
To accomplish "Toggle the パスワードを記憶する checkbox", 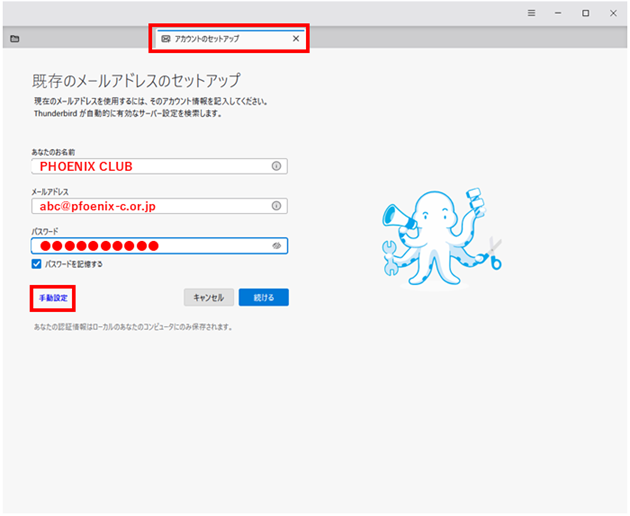I will pos(37,264).
